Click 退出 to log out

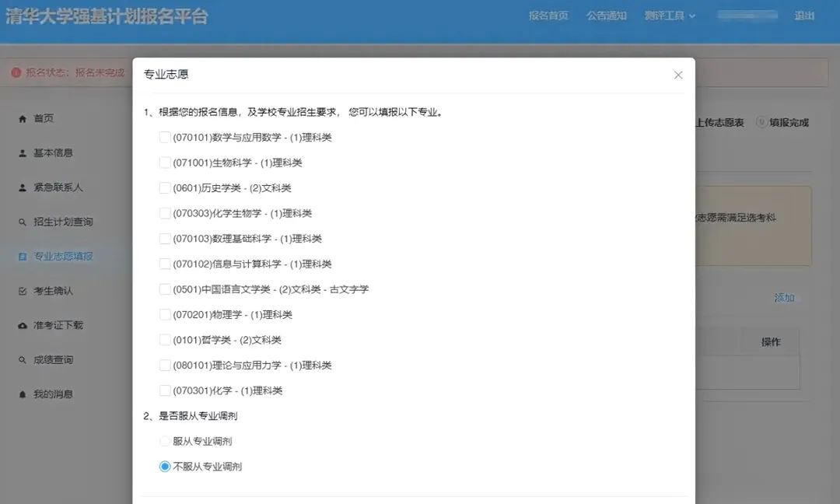click(x=804, y=16)
